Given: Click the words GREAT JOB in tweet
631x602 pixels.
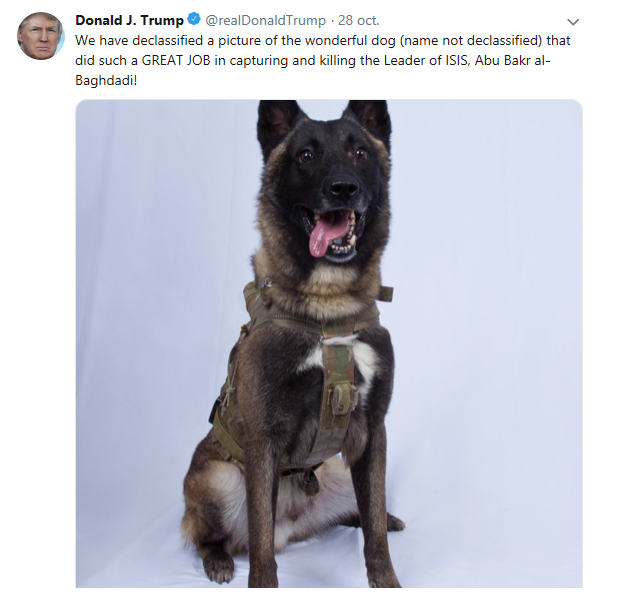Looking at the screenshot, I should (176, 60).
